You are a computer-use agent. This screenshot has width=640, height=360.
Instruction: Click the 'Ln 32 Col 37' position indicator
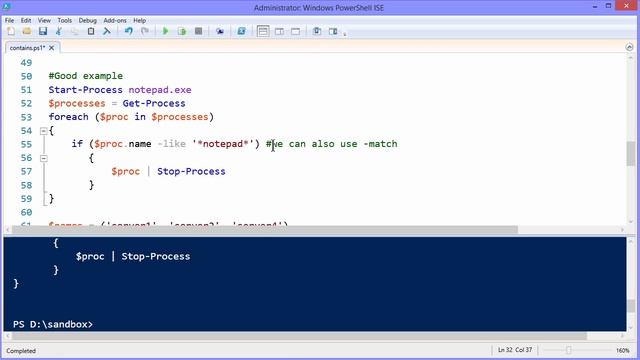click(x=515, y=350)
